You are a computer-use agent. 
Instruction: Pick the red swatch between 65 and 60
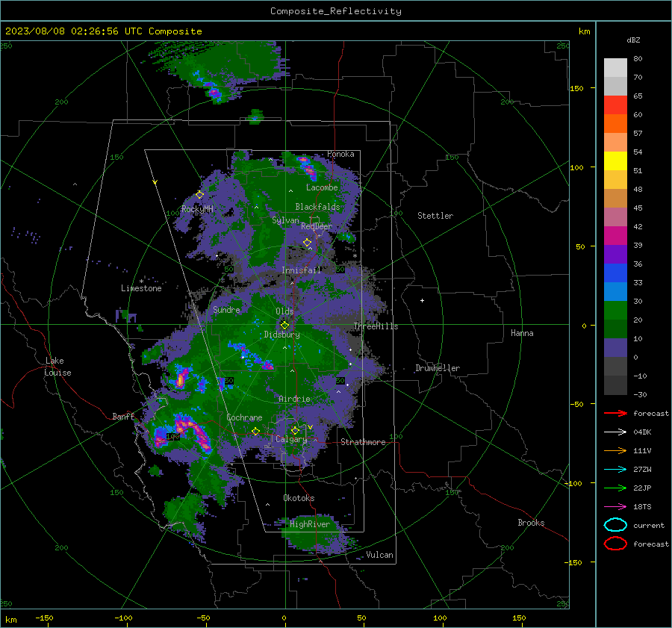click(x=615, y=105)
